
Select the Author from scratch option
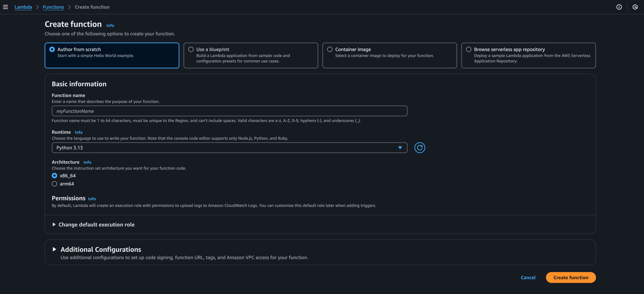tap(112, 55)
